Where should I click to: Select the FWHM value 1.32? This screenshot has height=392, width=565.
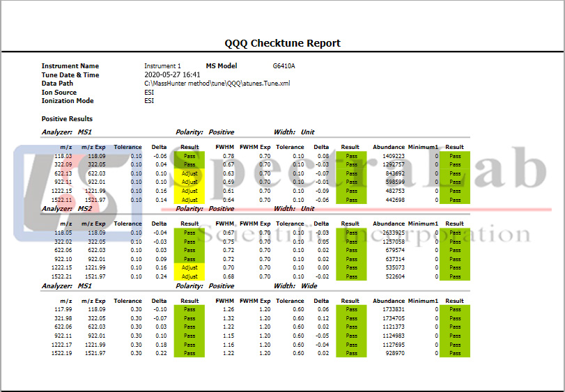228,319
